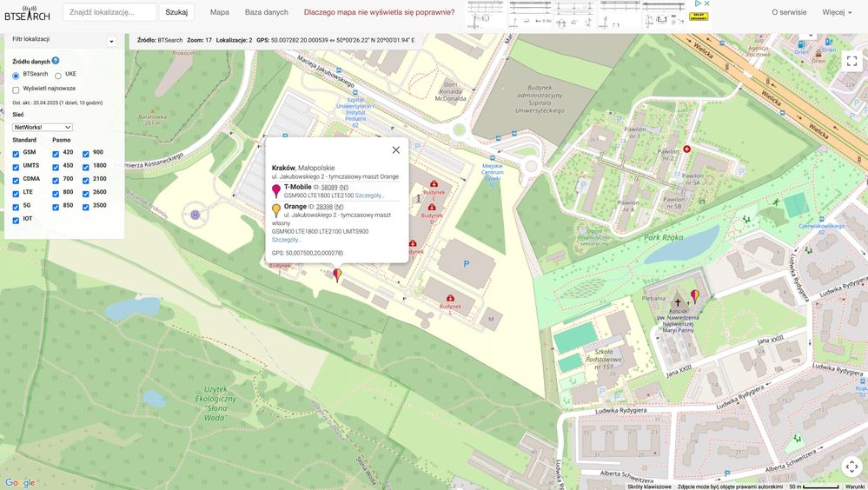Close the Kraków location info popup
The height and width of the screenshot is (490, 868).
(x=396, y=149)
